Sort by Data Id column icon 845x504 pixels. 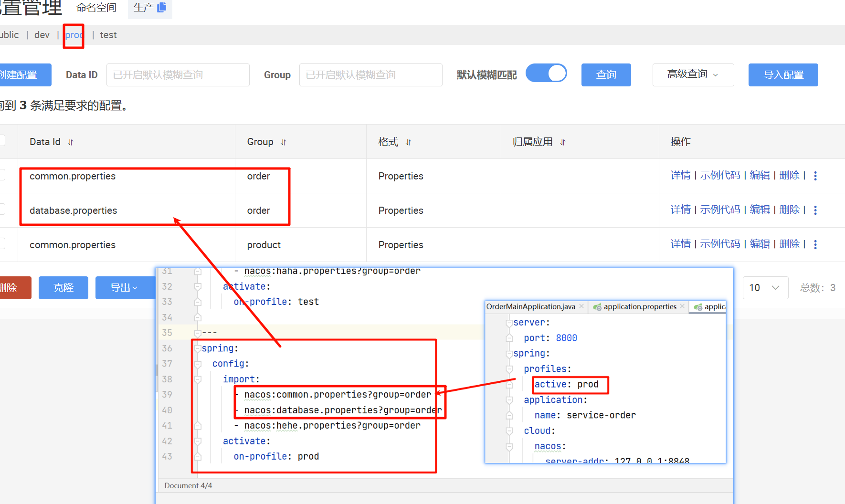click(x=71, y=142)
